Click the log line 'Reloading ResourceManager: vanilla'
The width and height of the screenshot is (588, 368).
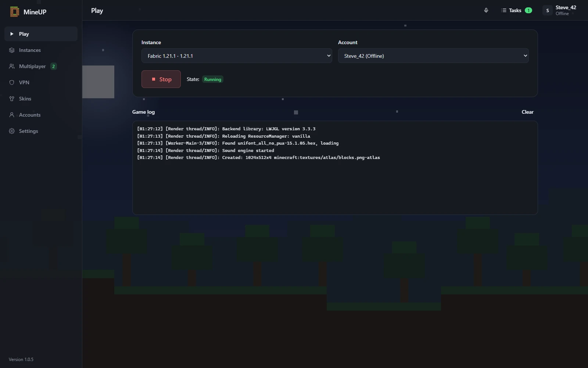pos(223,136)
